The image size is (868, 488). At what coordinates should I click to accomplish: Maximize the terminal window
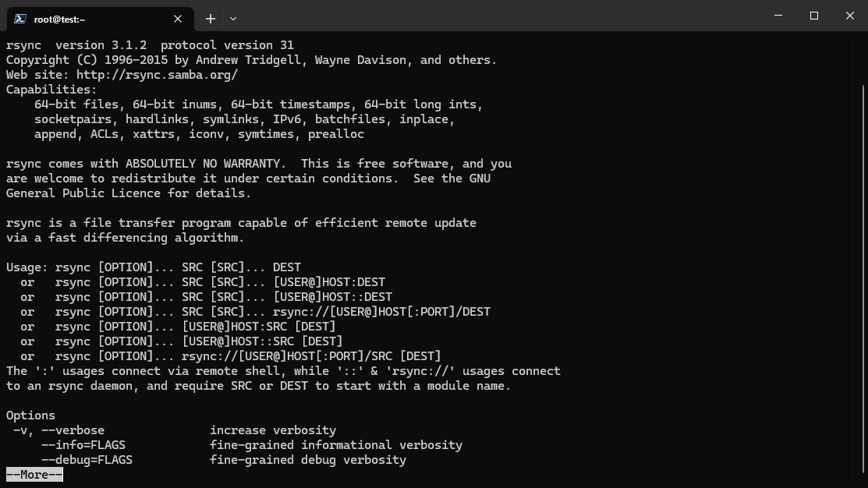tap(814, 16)
